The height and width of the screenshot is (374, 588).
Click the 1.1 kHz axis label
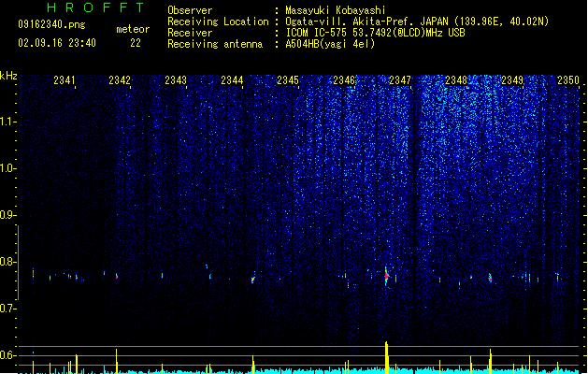(7, 122)
